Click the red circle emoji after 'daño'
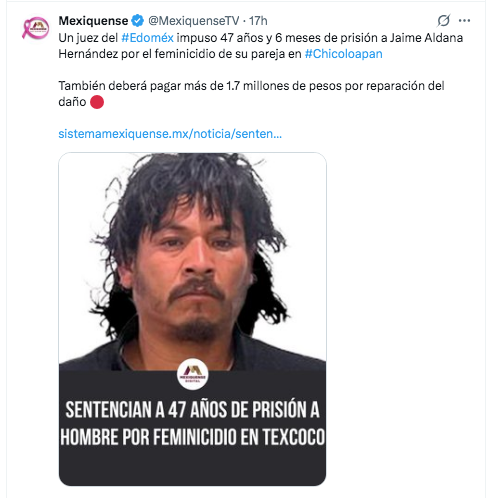 tap(97, 102)
